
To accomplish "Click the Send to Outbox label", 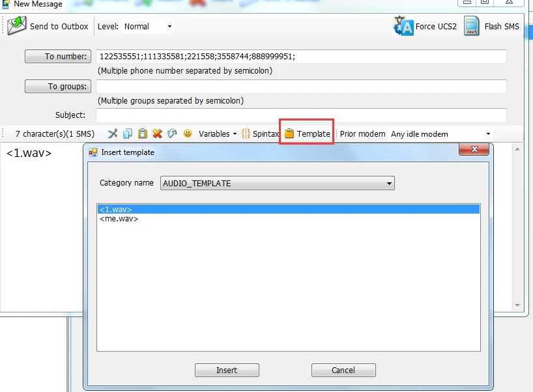I will tap(59, 27).
